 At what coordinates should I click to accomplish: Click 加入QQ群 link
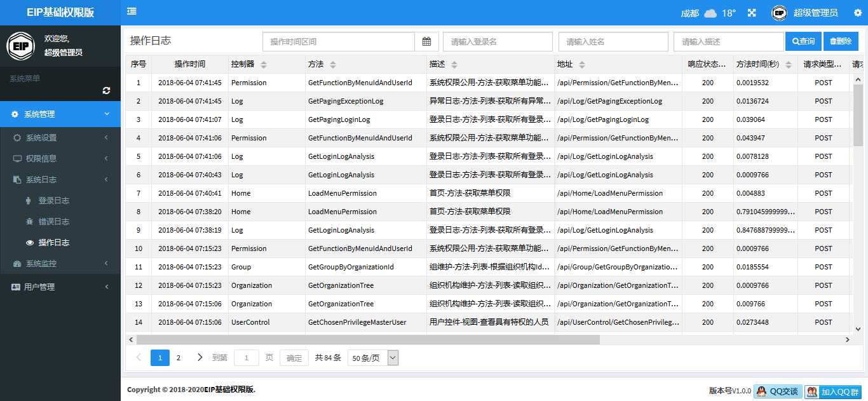833,391
